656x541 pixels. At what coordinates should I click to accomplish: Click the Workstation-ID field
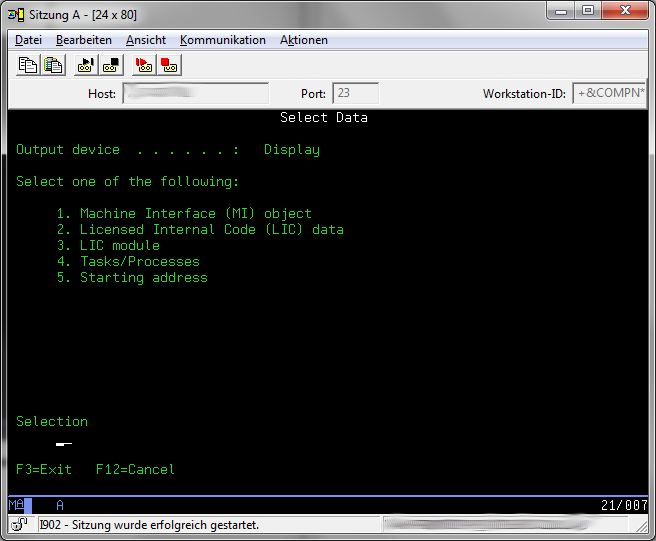click(x=609, y=94)
